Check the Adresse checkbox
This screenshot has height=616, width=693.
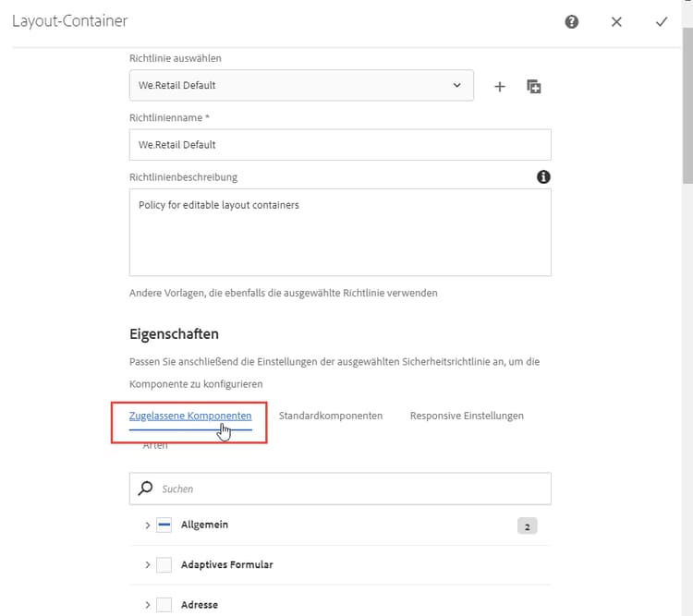(x=164, y=605)
